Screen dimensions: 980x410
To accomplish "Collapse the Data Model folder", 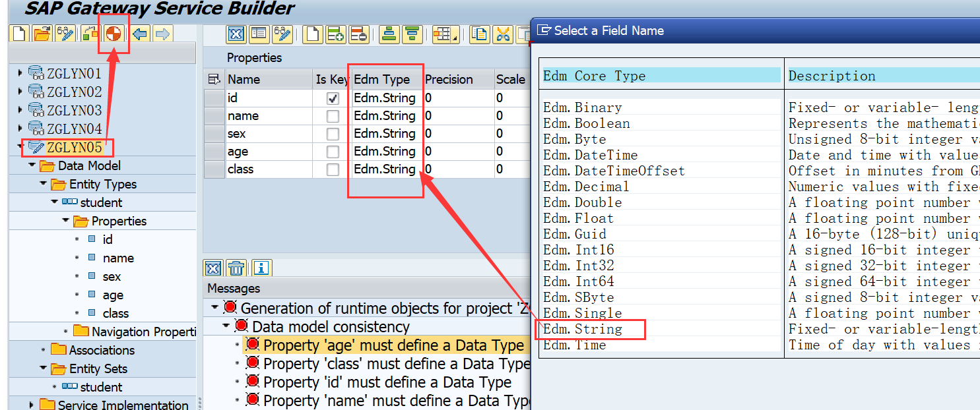I will click(32, 165).
